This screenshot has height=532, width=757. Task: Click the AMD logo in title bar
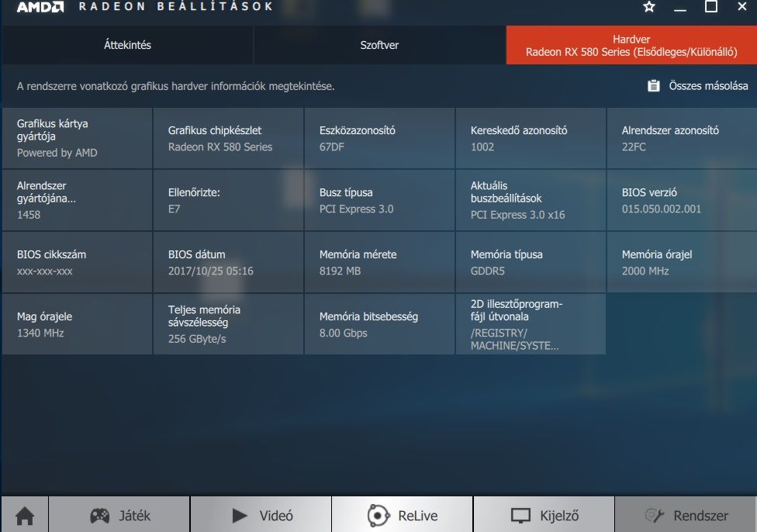tap(40, 7)
